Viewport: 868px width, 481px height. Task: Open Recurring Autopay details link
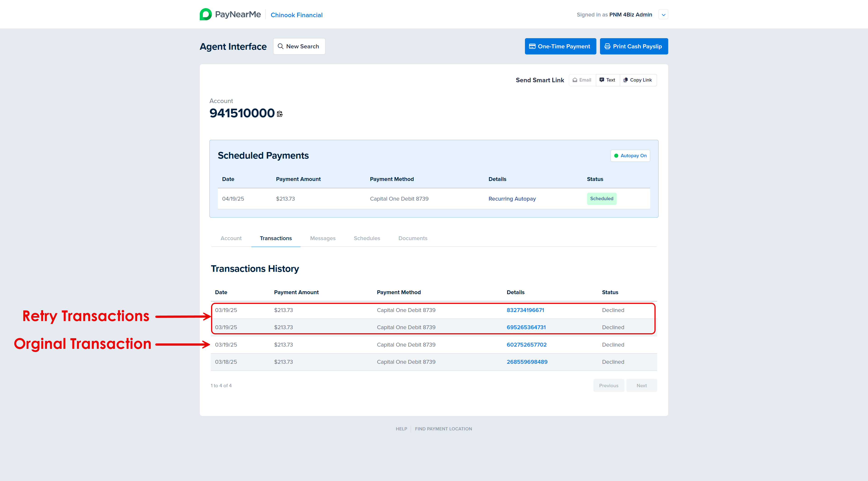pos(512,199)
